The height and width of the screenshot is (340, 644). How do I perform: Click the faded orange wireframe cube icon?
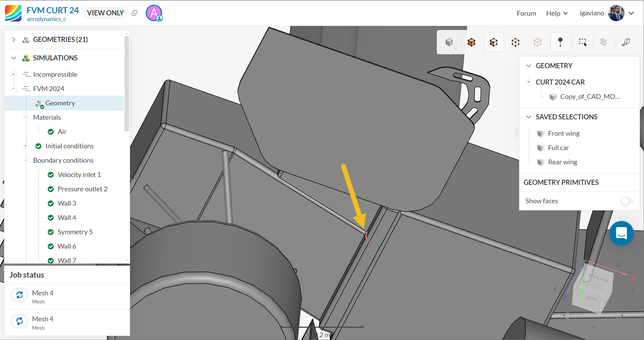coord(538,42)
